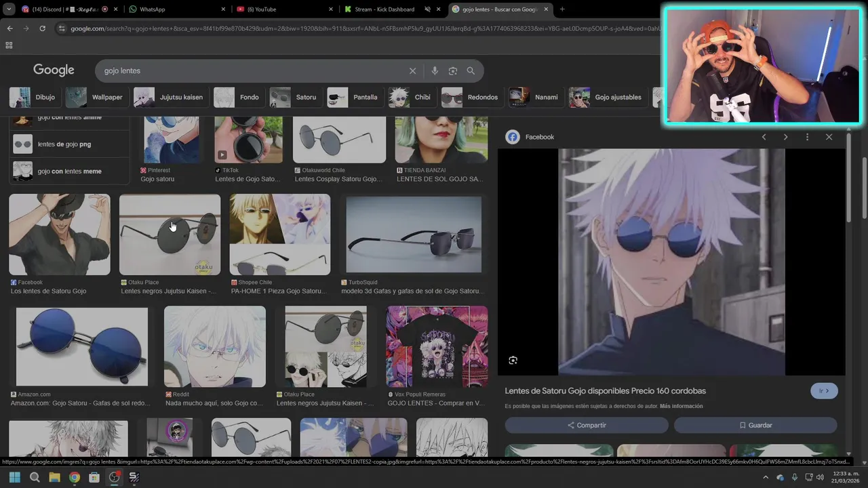Select the Satoru filter chip

coord(295,97)
